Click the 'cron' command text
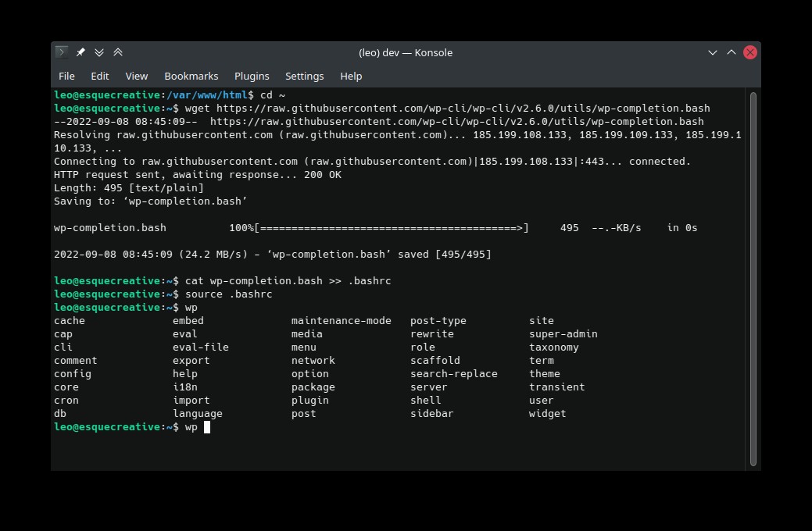 pyautogui.click(x=66, y=401)
